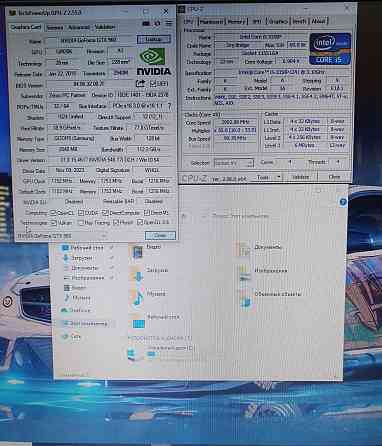Click the BIOS Version field in GPU-Z
Viewport: 382px width, 446px height.
pyautogui.click(x=89, y=84)
